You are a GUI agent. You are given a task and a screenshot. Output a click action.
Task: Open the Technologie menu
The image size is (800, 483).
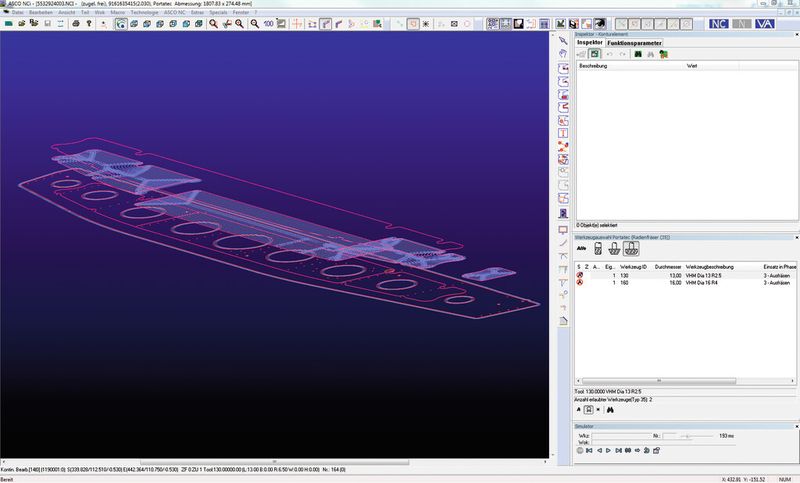pyautogui.click(x=144, y=11)
